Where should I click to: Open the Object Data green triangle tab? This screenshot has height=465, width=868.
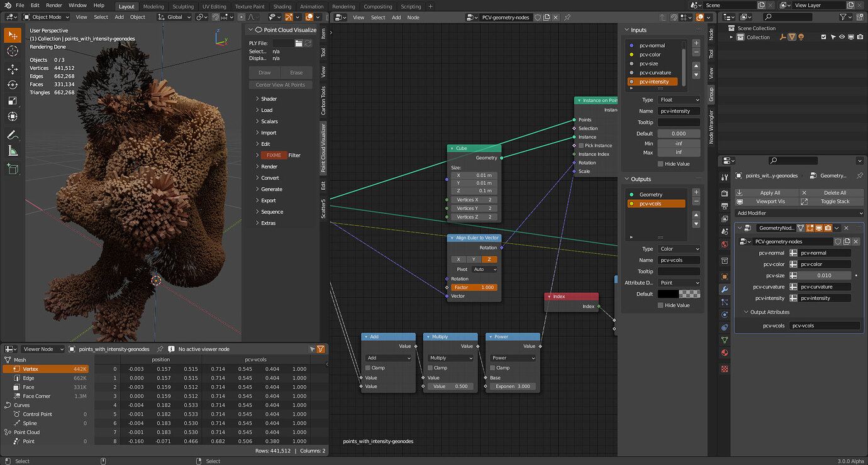tap(725, 340)
